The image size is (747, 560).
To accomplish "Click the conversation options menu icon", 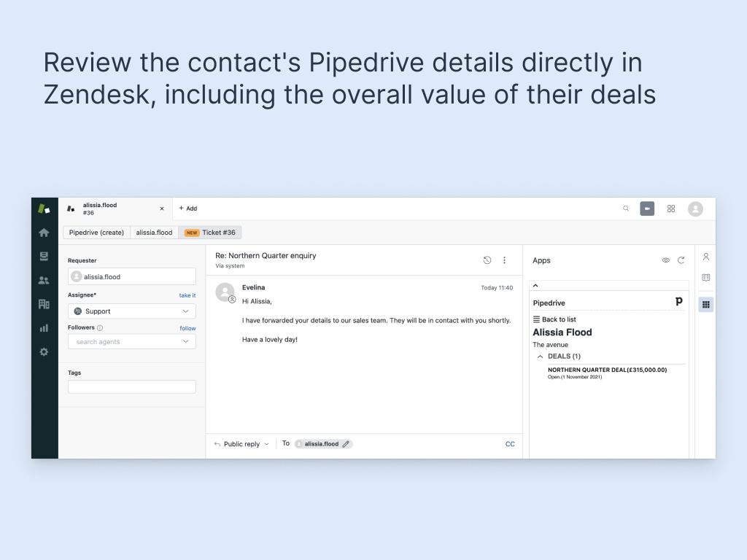I will (504, 260).
